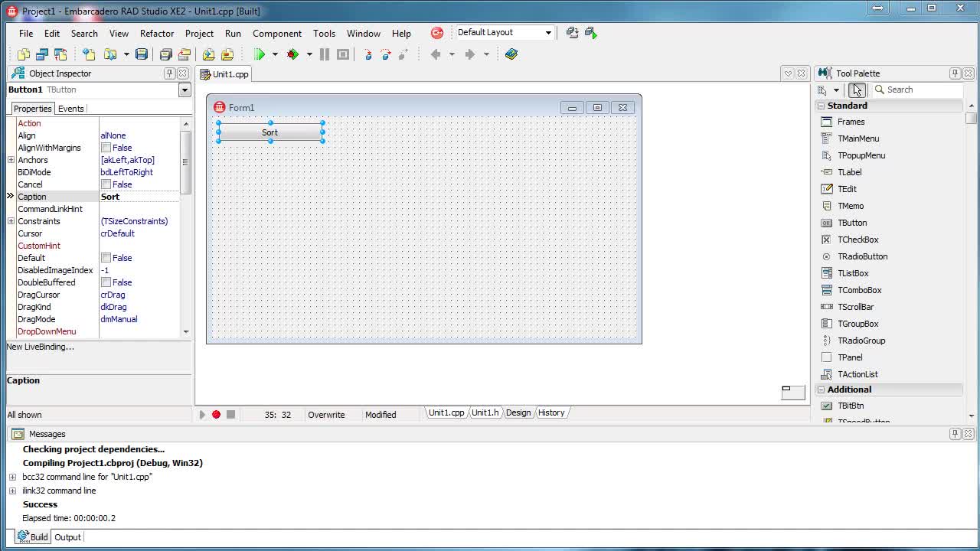The image size is (980, 551).
Task: Open the Refactor menu
Action: point(157,33)
